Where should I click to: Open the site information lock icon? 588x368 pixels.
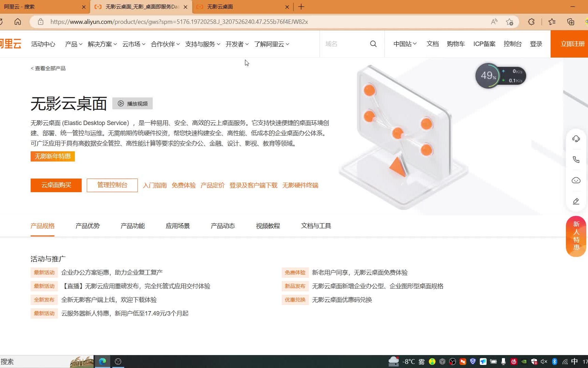tap(40, 22)
